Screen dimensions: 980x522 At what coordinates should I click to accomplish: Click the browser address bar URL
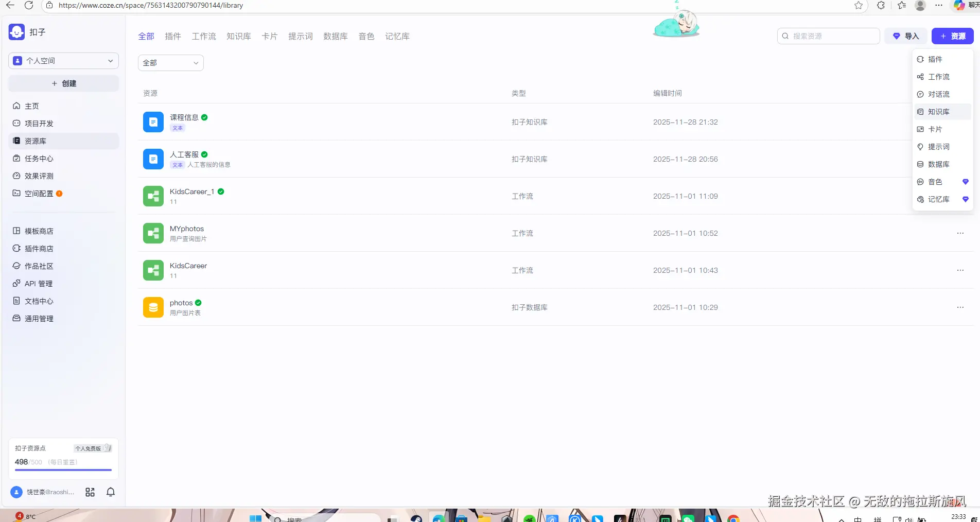[151, 5]
